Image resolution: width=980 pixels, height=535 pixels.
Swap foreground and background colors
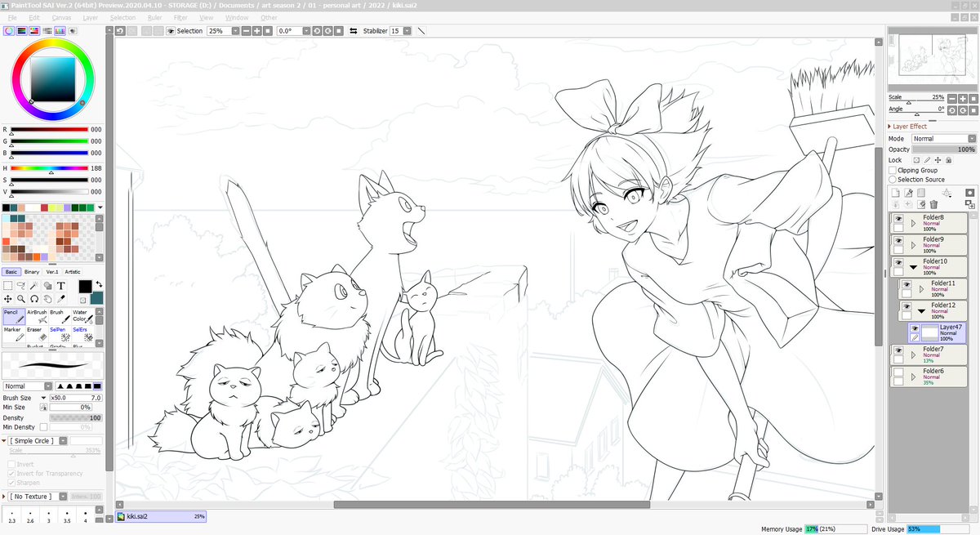[99, 283]
